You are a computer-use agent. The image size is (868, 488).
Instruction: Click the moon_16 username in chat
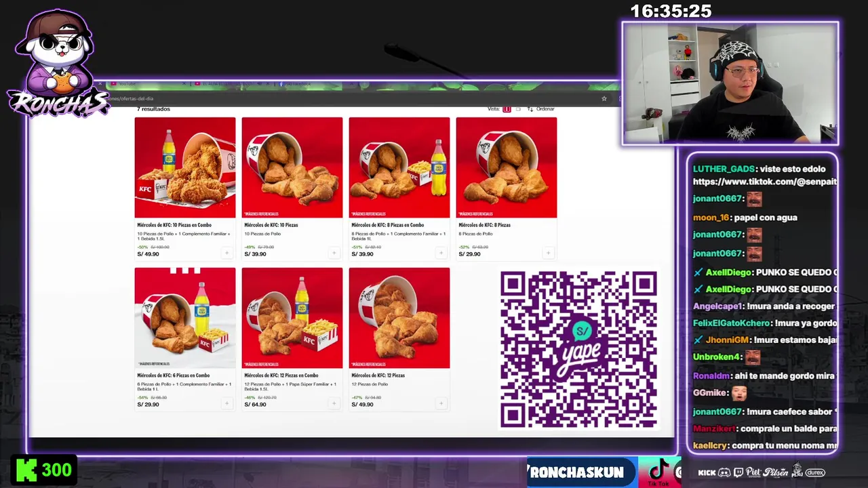point(711,218)
